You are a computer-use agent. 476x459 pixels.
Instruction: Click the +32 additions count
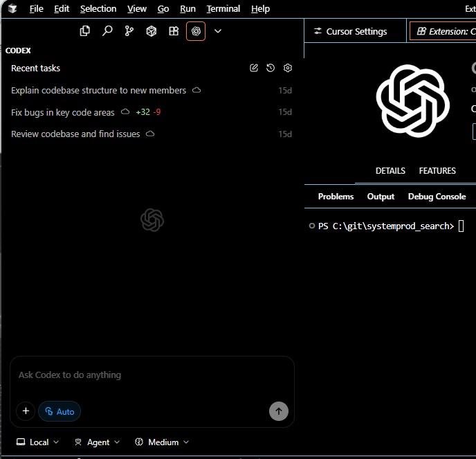[x=143, y=112]
